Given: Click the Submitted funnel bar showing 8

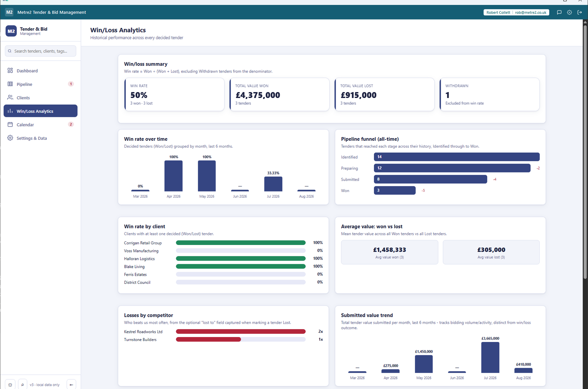Looking at the screenshot, I should [x=430, y=179].
